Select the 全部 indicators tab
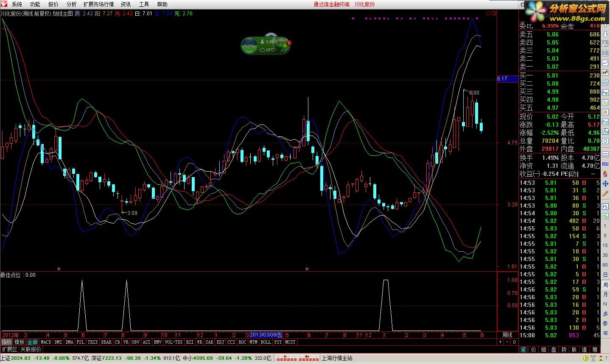The width and height of the screenshot is (610, 364). [32, 342]
